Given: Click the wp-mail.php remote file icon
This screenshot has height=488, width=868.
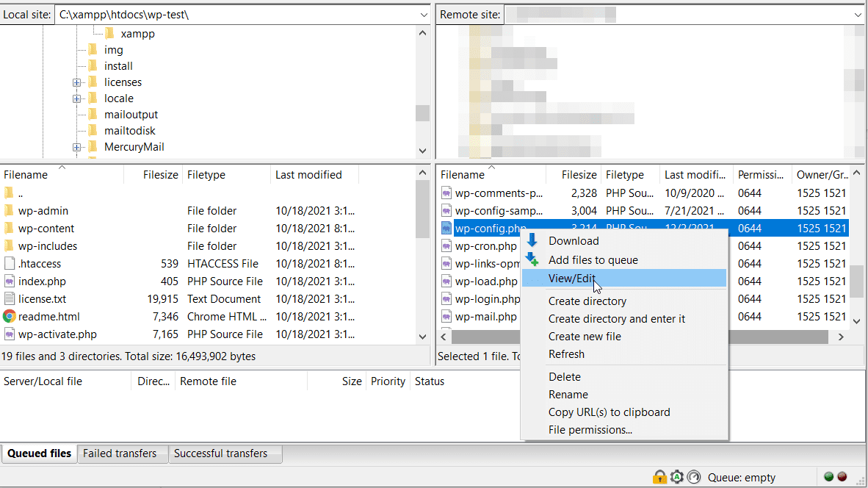Looking at the screenshot, I should 446,317.
